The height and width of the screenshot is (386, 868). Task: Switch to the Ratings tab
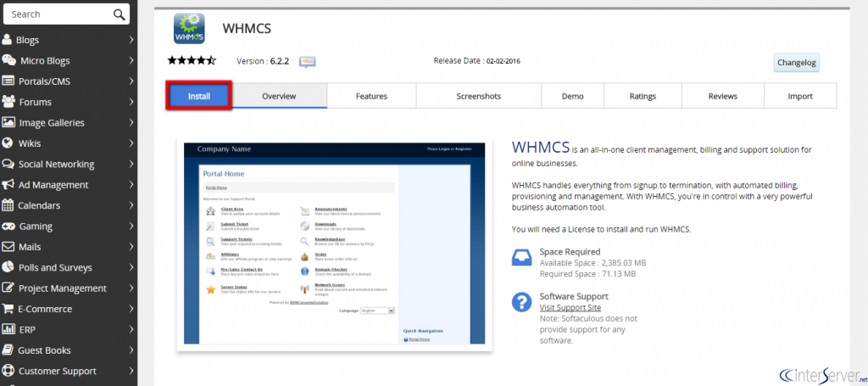pyautogui.click(x=643, y=96)
